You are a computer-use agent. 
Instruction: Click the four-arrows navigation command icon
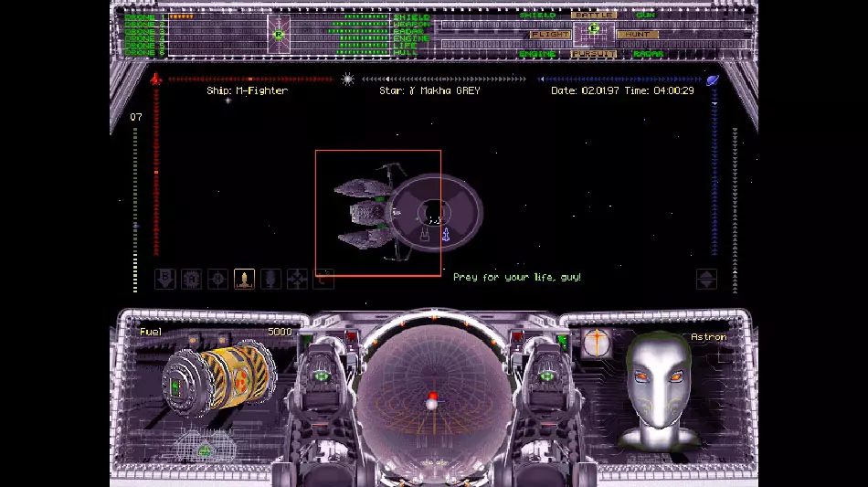(297, 279)
